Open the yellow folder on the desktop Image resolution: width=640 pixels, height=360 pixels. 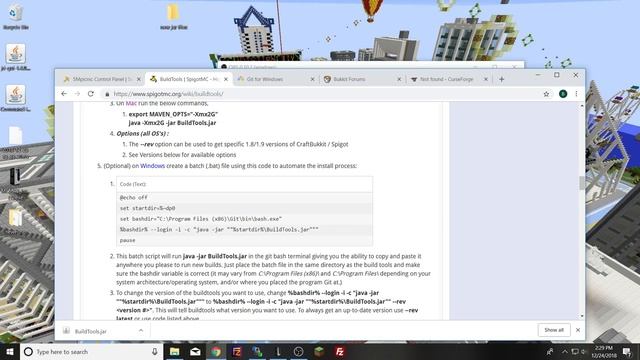point(173,17)
